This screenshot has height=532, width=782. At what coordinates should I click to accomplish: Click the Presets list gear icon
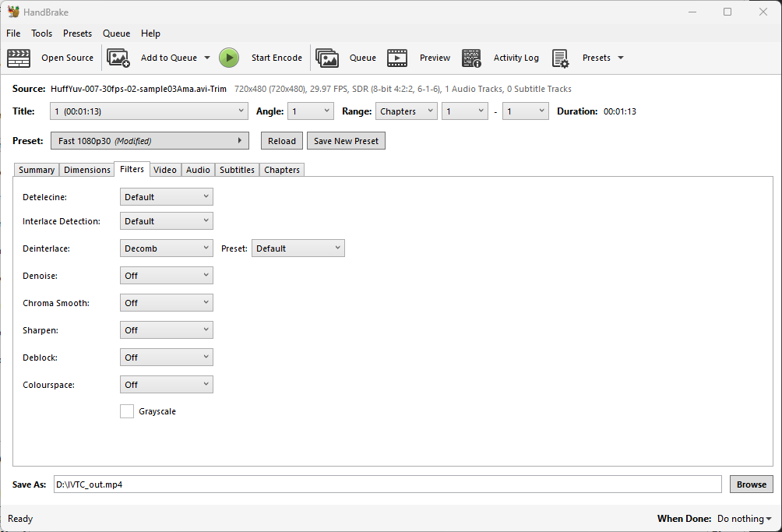560,58
